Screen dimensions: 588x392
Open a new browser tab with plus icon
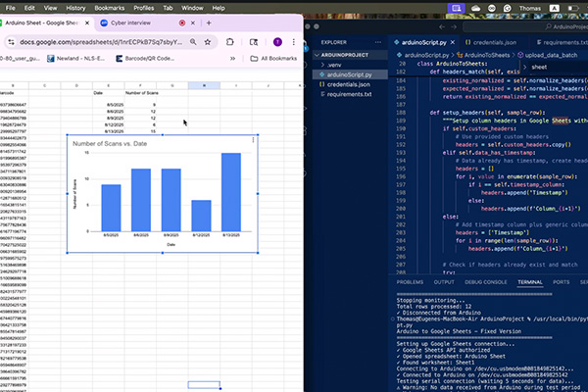point(210,22)
